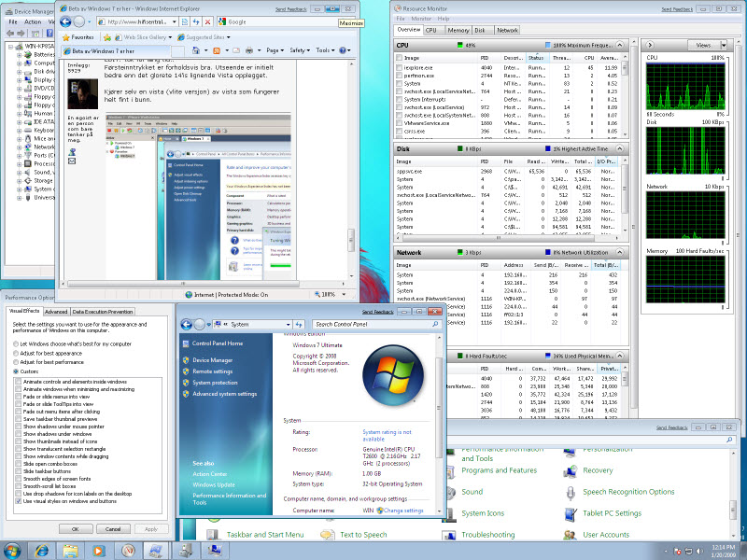Click the Stop loading X icon in Internet Explorer
Image resolution: width=747 pixels, height=560 pixels.
coord(207,21)
